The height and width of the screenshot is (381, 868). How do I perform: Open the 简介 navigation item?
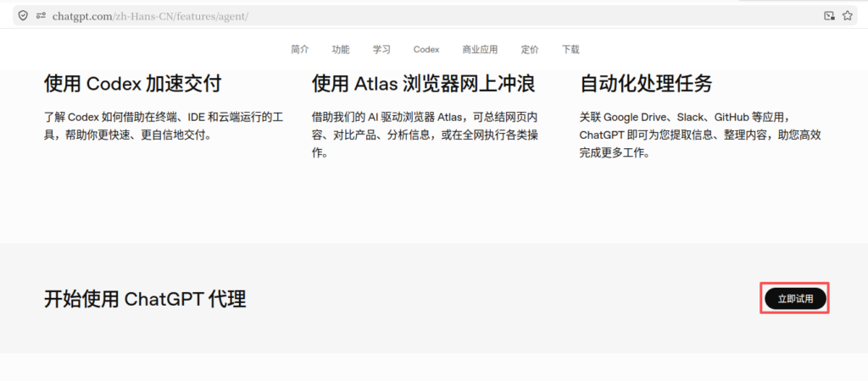(299, 49)
